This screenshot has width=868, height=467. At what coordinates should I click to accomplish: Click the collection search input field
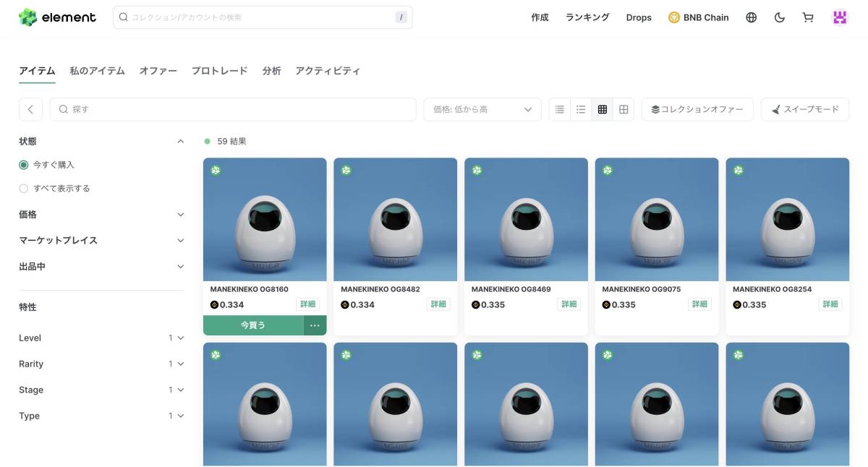click(262, 17)
